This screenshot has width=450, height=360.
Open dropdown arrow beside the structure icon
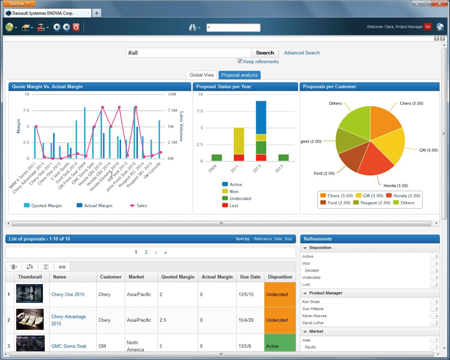(47, 28)
